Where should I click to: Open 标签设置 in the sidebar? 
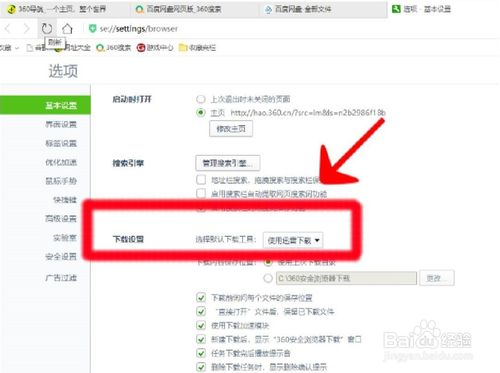(x=61, y=143)
